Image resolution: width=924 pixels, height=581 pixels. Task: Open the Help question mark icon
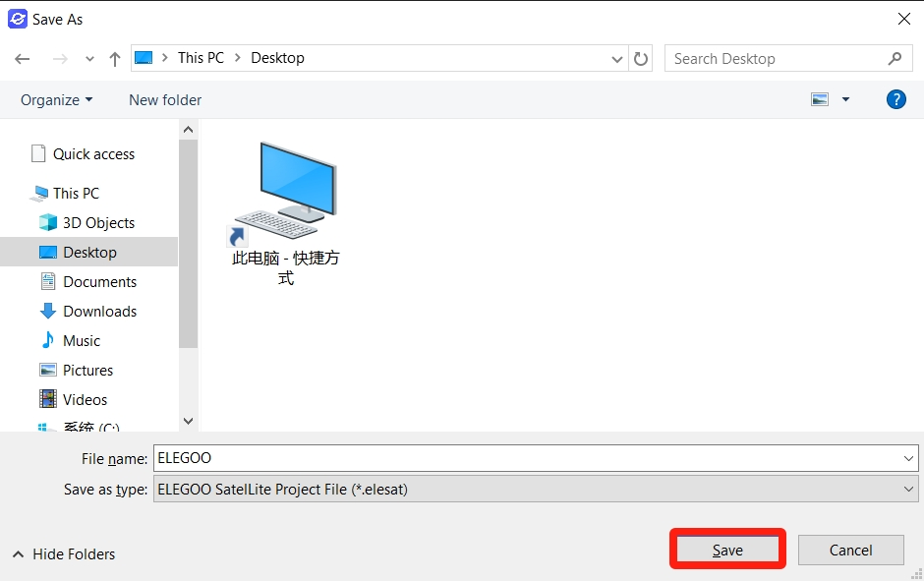[895, 99]
